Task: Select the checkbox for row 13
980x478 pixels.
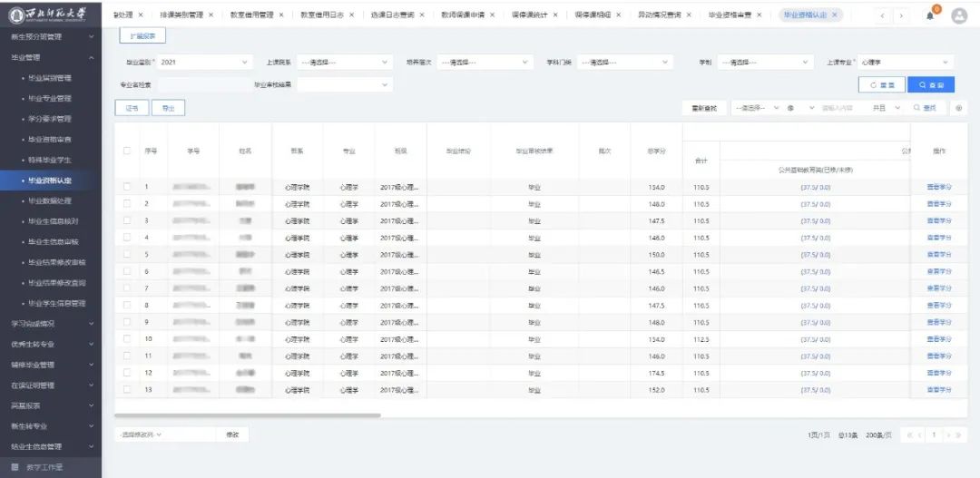Action: point(127,389)
